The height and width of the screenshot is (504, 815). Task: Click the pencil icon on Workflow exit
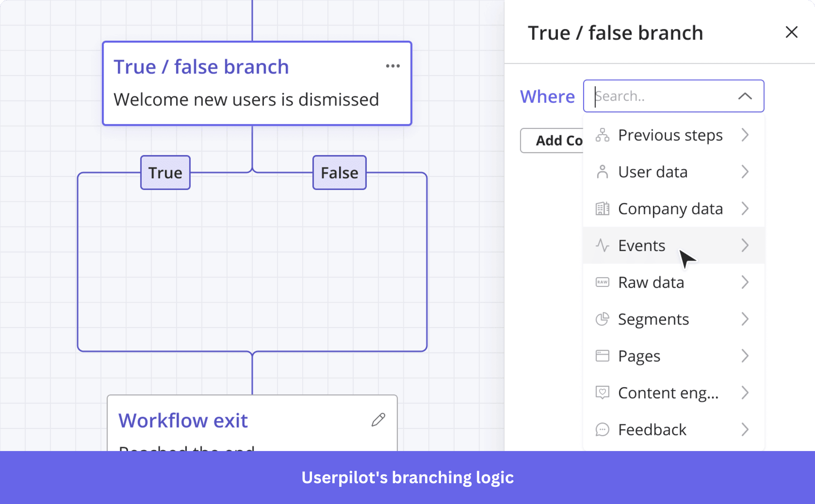[x=379, y=420]
